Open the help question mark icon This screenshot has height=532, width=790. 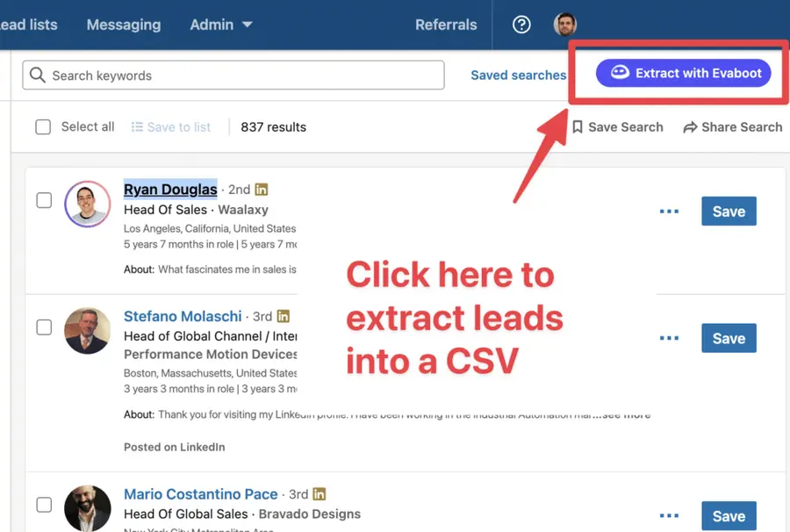[521, 25]
